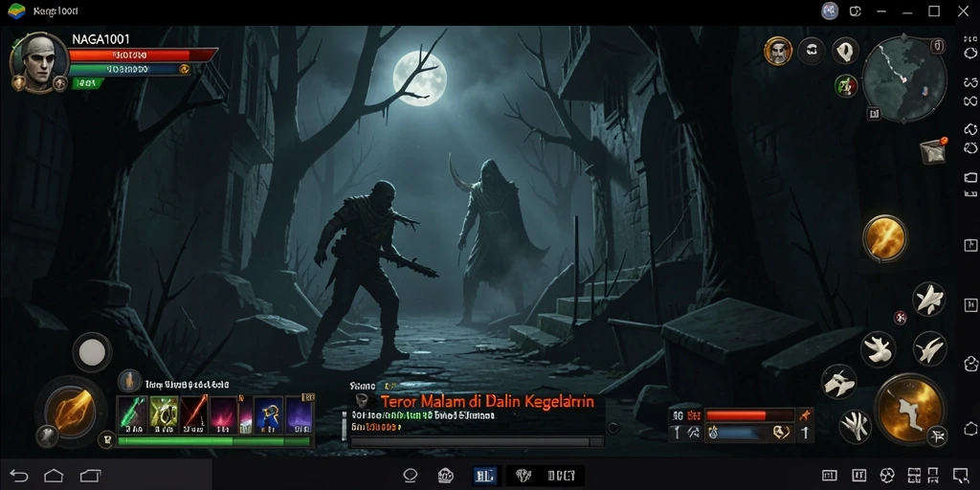
Task: Tap the face icon in bottom bar
Action: [445, 477]
